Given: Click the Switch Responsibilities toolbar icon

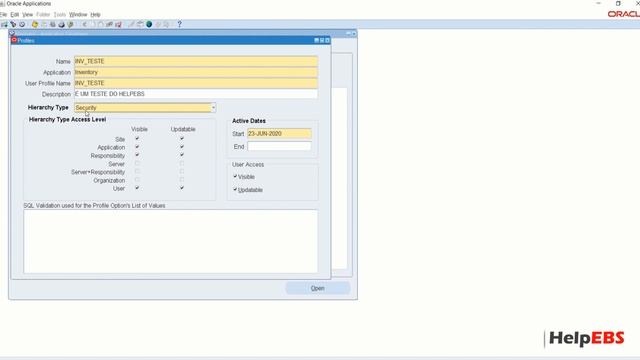Looking at the screenshot, I should 53,24.
